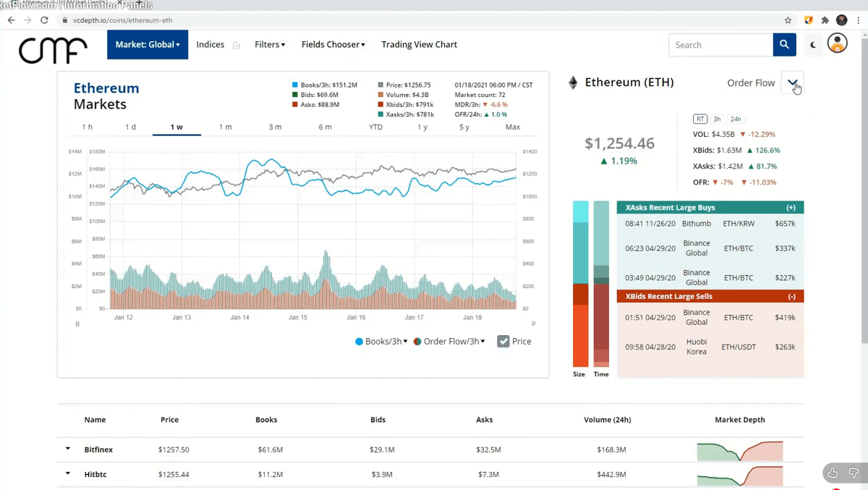The width and height of the screenshot is (868, 490).
Task: Click into the Search input field
Action: tap(720, 45)
